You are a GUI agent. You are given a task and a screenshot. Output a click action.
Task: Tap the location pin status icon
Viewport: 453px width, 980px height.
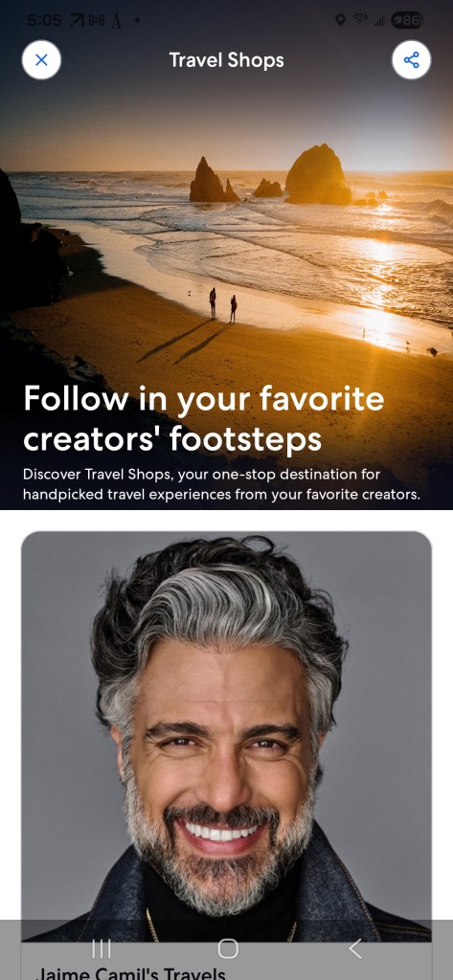click(340, 21)
